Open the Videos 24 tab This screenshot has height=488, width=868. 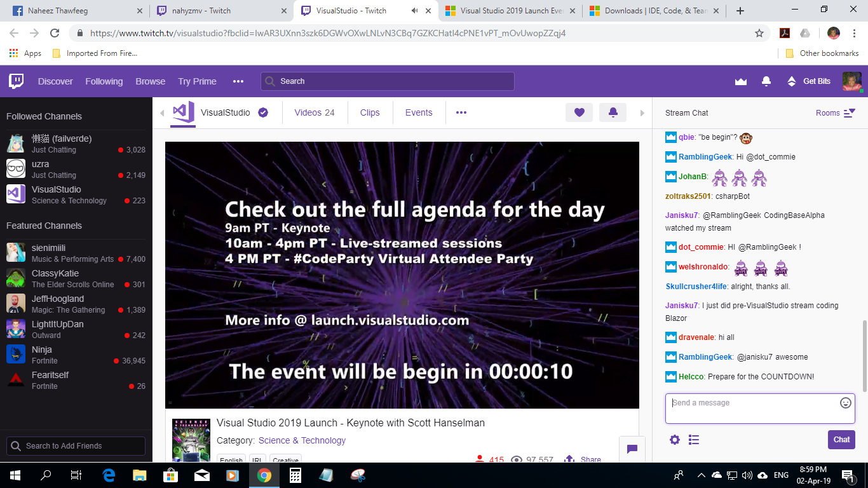pyautogui.click(x=315, y=112)
